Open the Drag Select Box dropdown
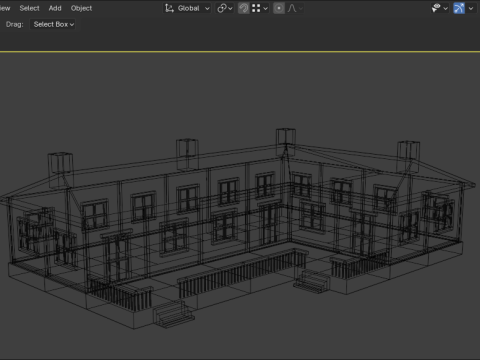 pyautogui.click(x=53, y=24)
